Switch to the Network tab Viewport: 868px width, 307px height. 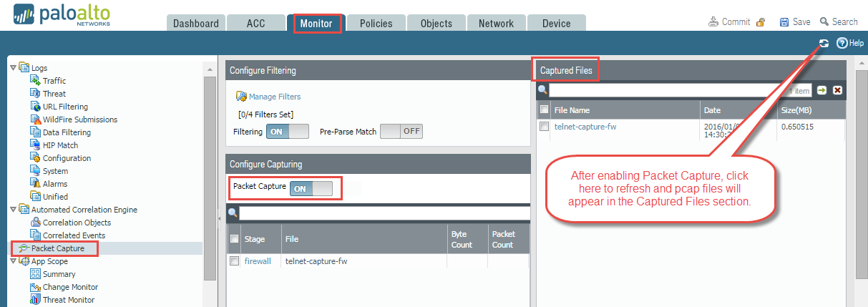coord(496,23)
